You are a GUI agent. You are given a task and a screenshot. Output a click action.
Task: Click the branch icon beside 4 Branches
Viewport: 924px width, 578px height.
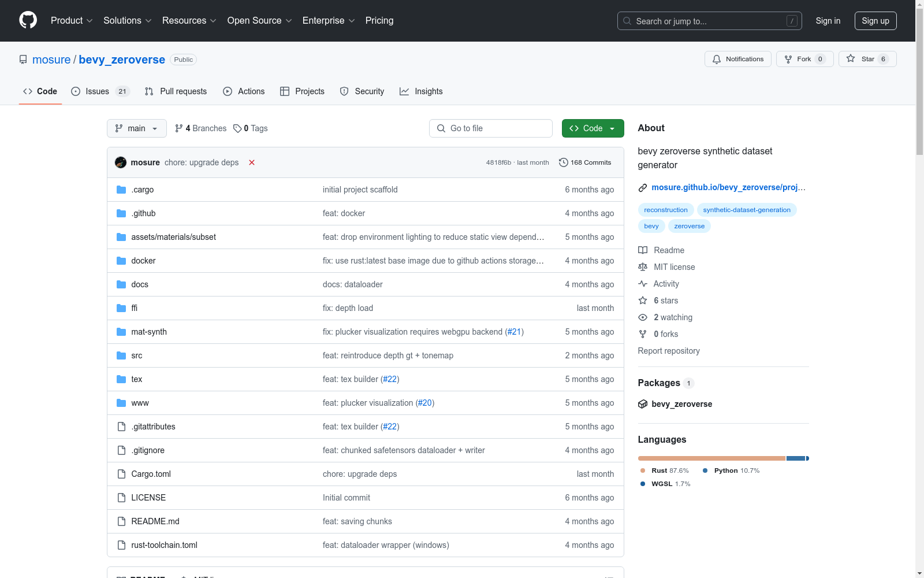coord(179,128)
